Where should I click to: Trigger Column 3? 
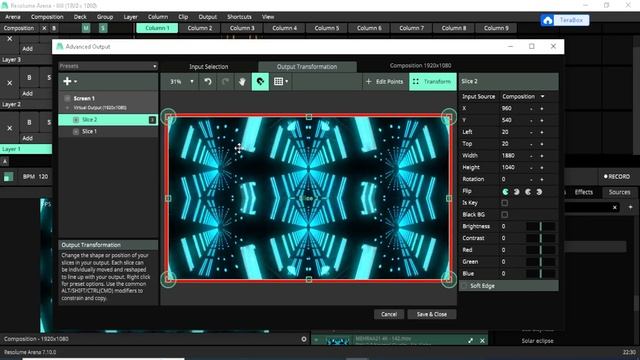[x=242, y=28]
